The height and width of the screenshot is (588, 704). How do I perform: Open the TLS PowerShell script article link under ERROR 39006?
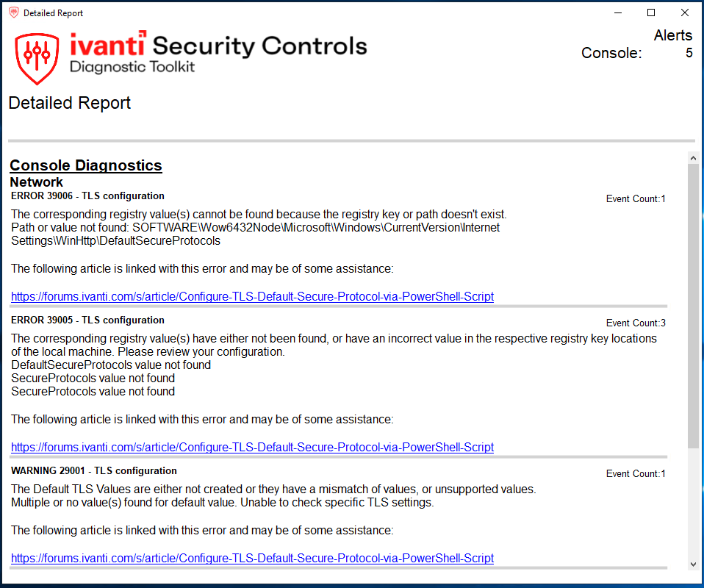(x=251, y=296)
